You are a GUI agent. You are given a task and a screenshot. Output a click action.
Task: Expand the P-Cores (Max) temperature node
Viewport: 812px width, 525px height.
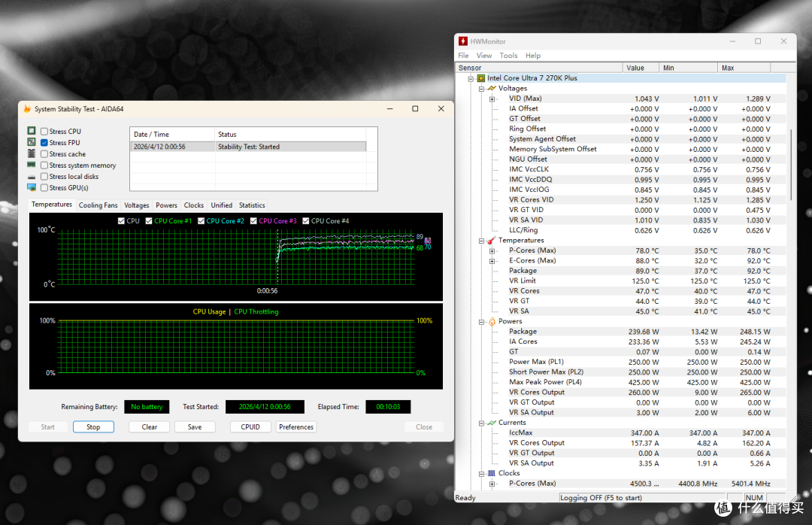pyautogui.click(x=492, y=250)
